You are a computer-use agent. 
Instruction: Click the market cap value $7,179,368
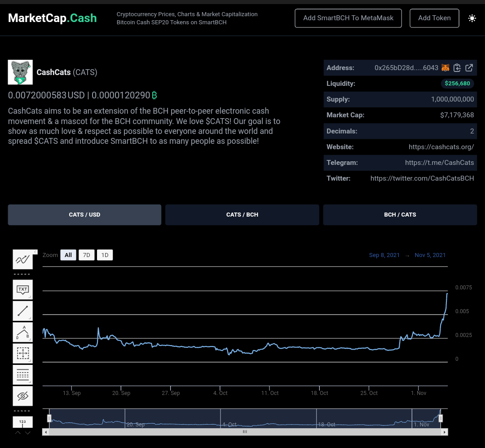pyautogui.click(x=457, y=115)
